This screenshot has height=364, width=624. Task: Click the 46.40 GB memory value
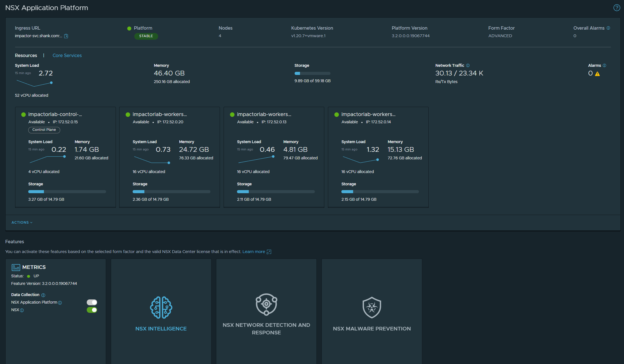(x=169, y=73)
